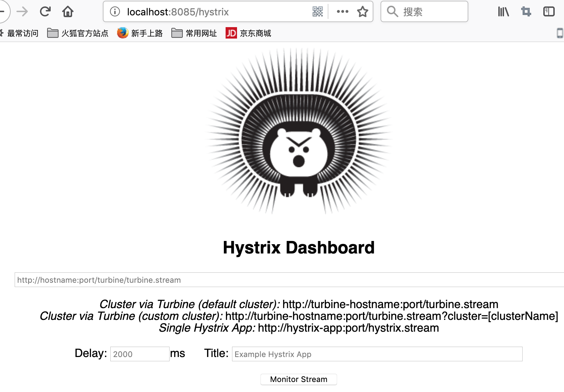Viewport: 564px width, 392px height.
Task: Click the Single Hystrix App example URL
Action: tap(348, 328)
